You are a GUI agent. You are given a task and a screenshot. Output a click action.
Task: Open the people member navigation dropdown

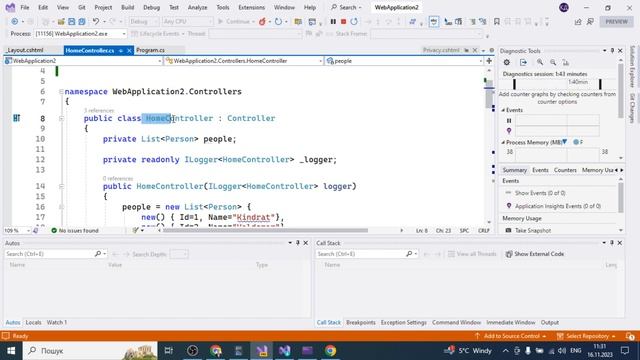[404, 61]
